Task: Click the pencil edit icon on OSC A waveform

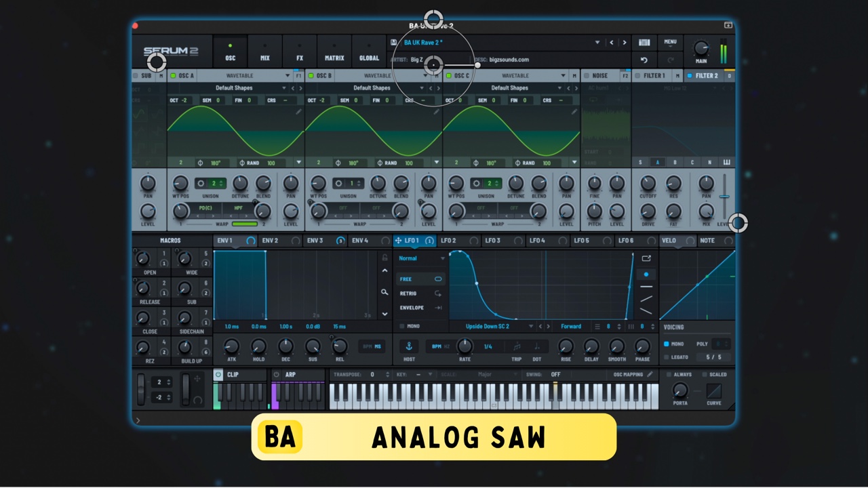Action: point(298,112)
